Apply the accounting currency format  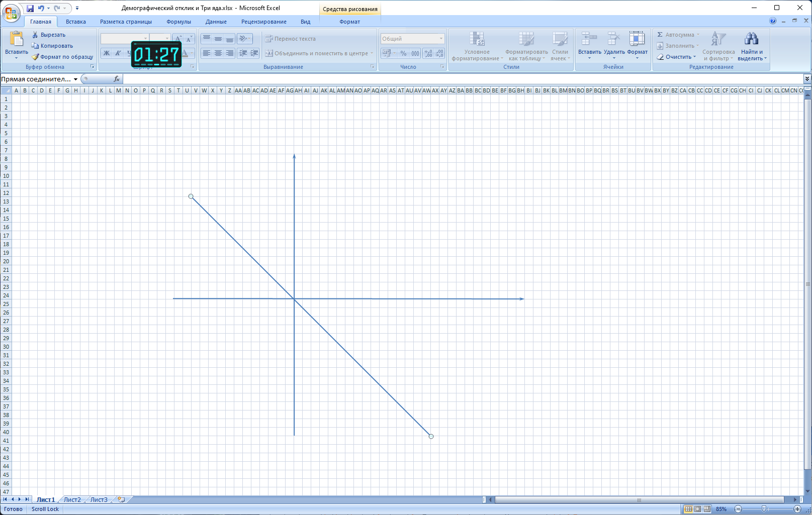(x=386, y=53)
